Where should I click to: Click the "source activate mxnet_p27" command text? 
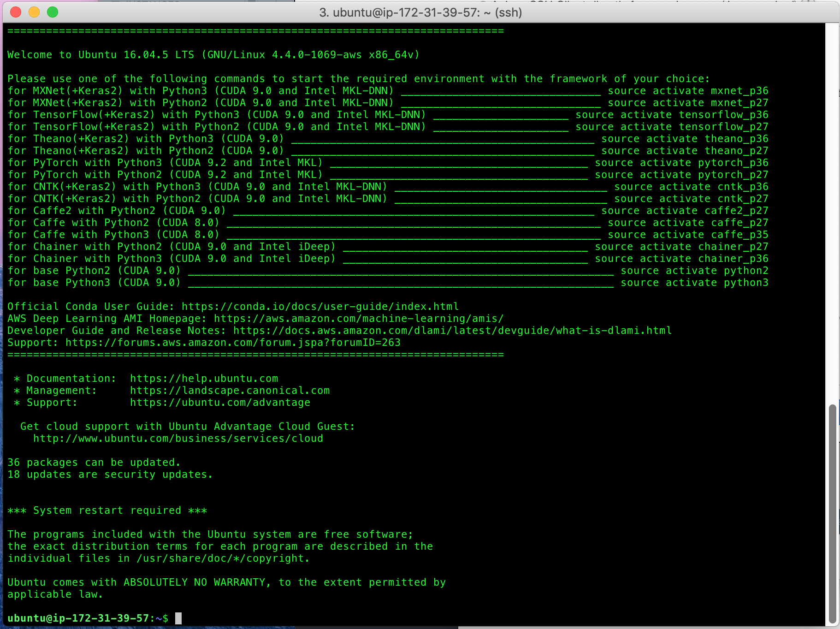pos(688,103)
